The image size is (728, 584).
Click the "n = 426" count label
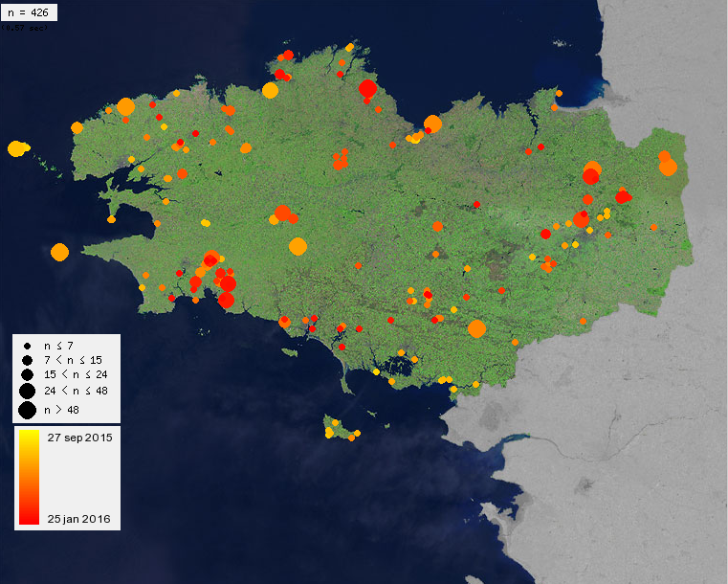[x=29, y=12]
